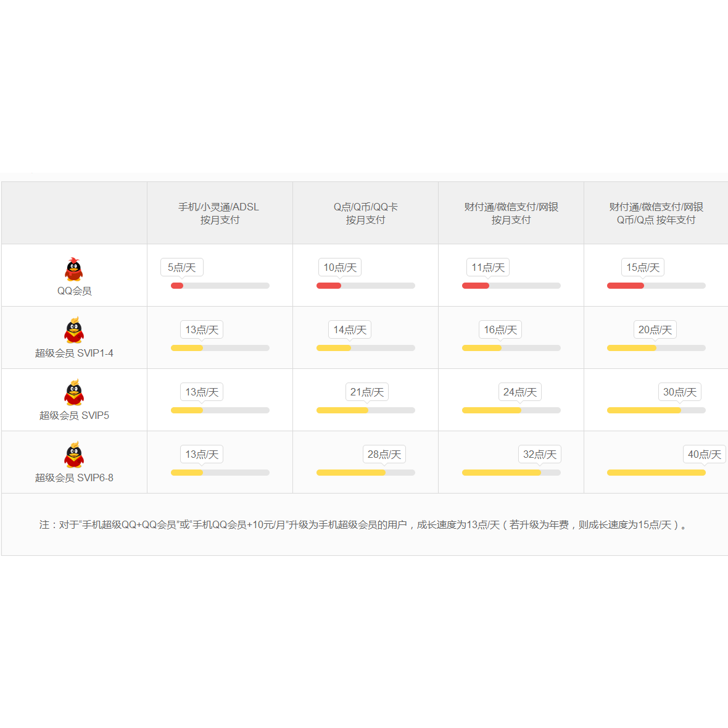This screenshot has height=728, width=728.
Task: Click the yellow progress bar under 28点/天
Action: (x=351, y=473)
